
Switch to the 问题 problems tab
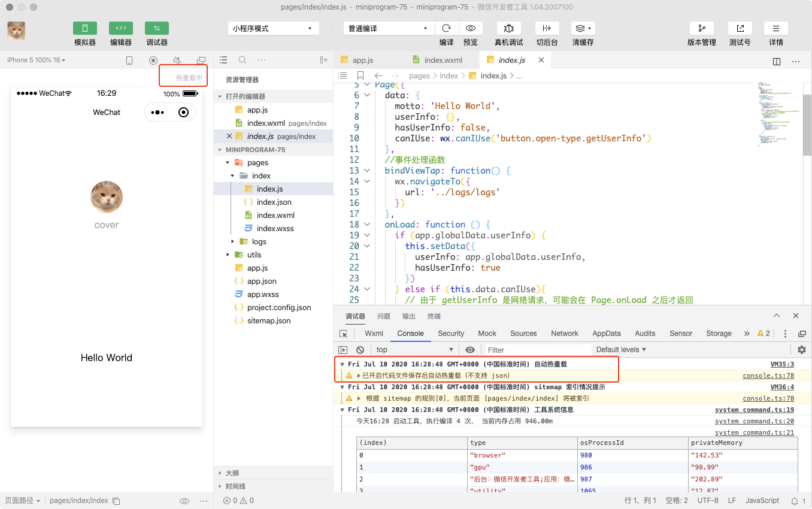click(384, 316)
